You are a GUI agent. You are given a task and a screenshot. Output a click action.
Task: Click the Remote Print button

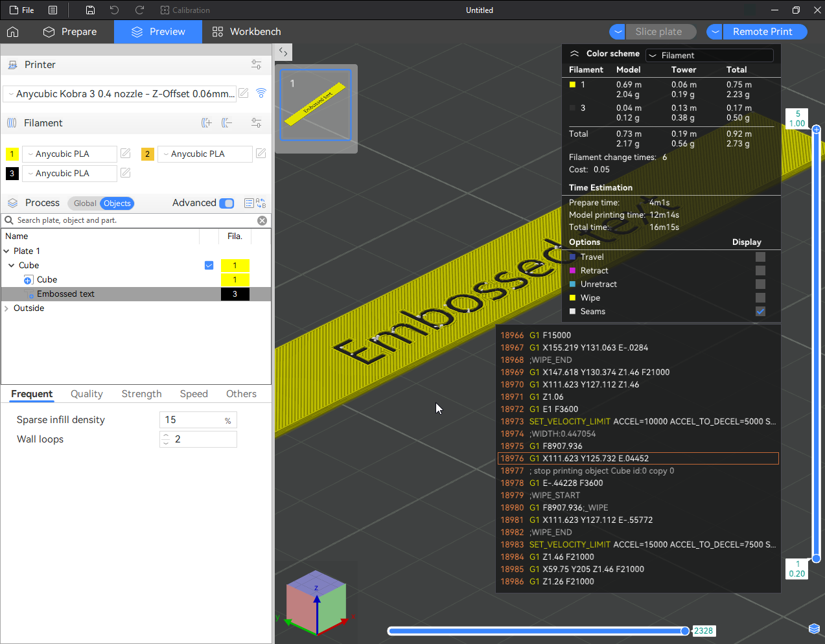pyautogui.click(x=762, y=32)
